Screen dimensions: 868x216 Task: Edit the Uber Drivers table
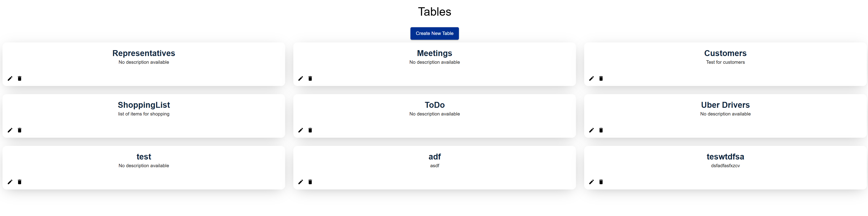[592, 130]
